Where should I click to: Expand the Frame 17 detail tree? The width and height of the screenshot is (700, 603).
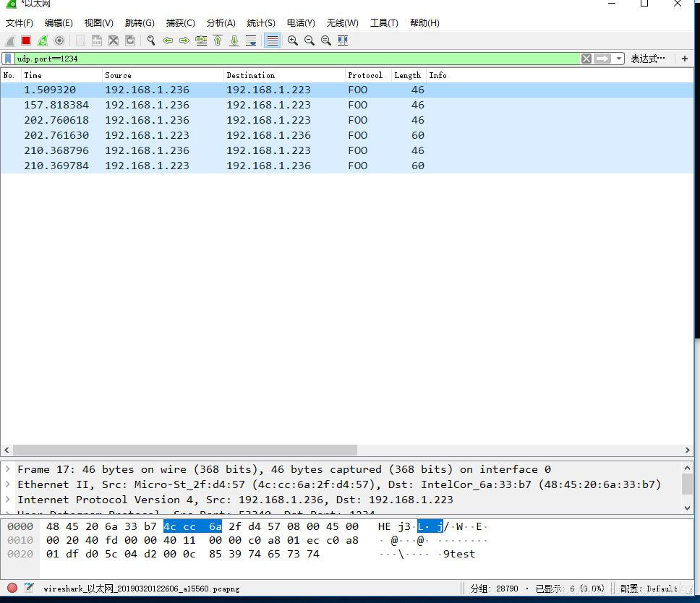point(7,469)
